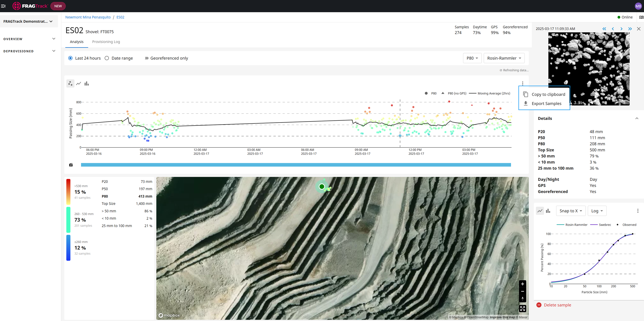Toggle Swebrec curve in legend
The height and width of the screenshot is (321, 644).
tap(601, 225)
